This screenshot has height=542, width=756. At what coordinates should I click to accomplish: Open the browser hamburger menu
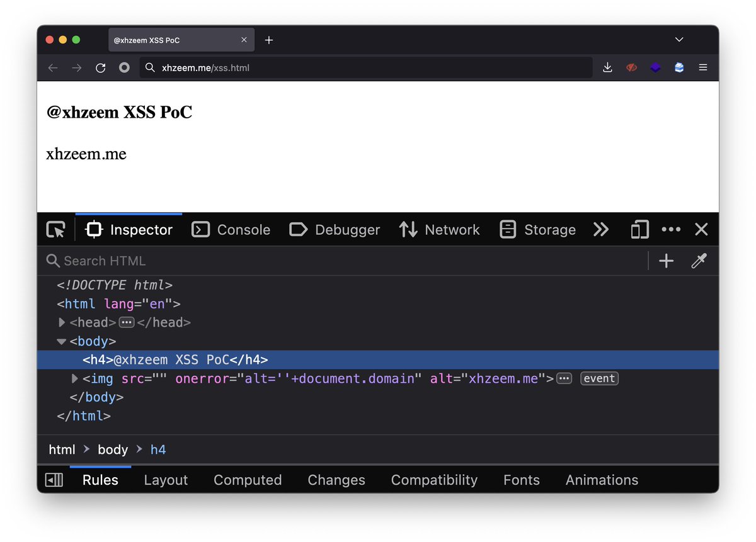[703, 67]
